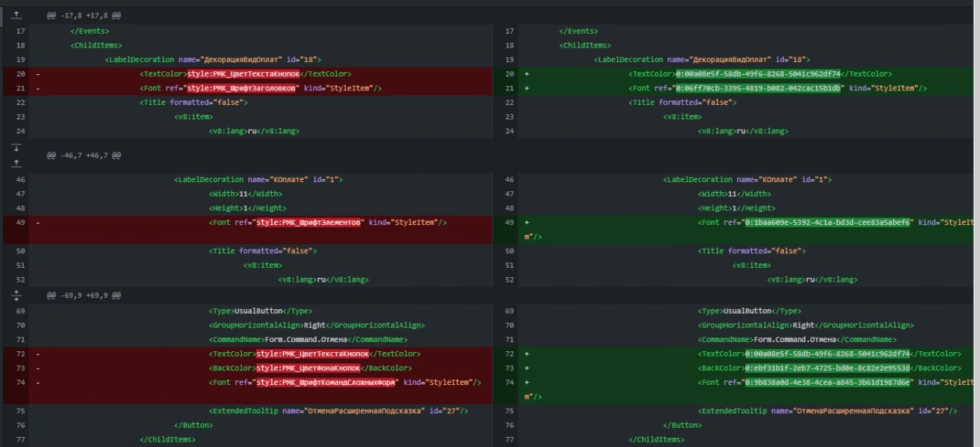Select removed line number 20 on left

(21, 74)
